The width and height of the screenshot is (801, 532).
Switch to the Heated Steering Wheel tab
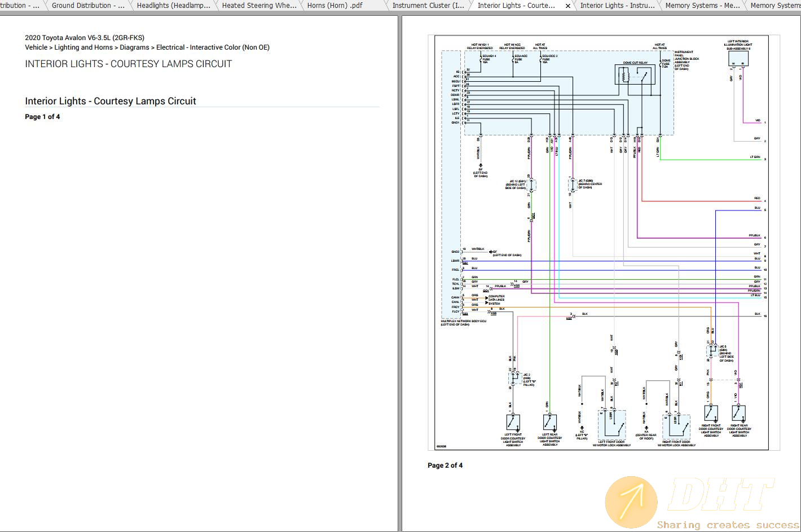click(259, 6)
